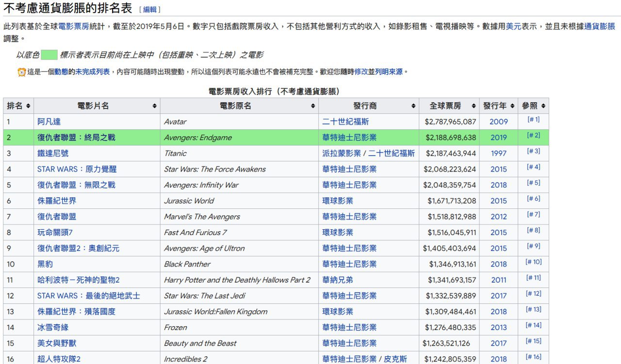Viewport: 621px width, 364px height.
Task: Sort table by 電影片名 column arrows
Action: pos(154,106)
